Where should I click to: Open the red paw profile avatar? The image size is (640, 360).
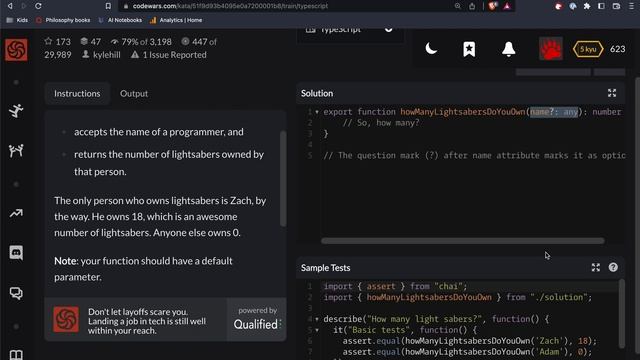(x=551, y=49)
